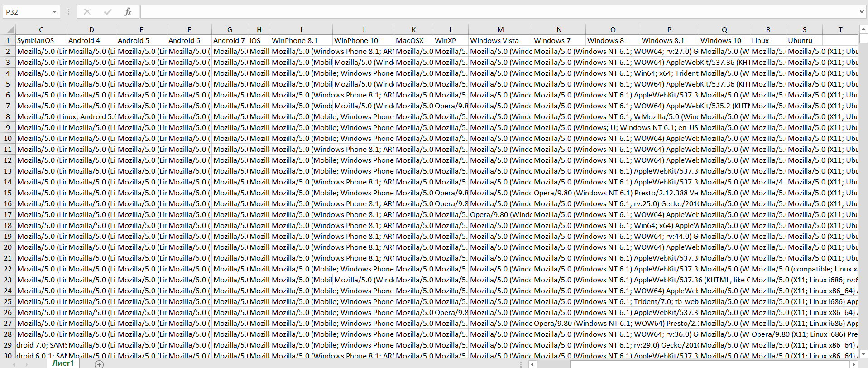Select the WinPhone 10 header cell
The width and height of the screenshot is (868, 368).
click(x=364, y=40)
